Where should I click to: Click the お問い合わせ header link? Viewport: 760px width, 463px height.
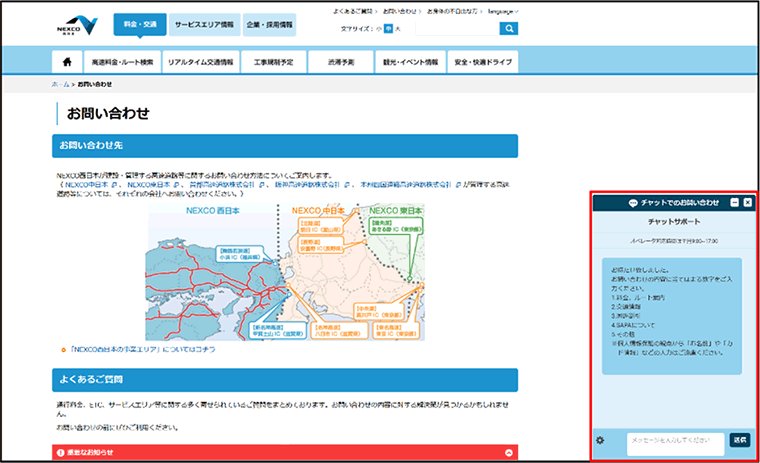(401, 11)
